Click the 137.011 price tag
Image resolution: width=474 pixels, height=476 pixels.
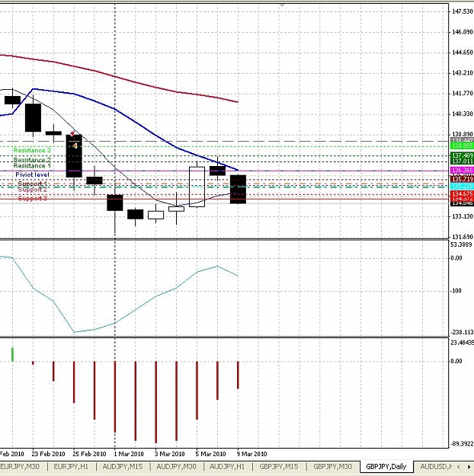pos(462,161)
